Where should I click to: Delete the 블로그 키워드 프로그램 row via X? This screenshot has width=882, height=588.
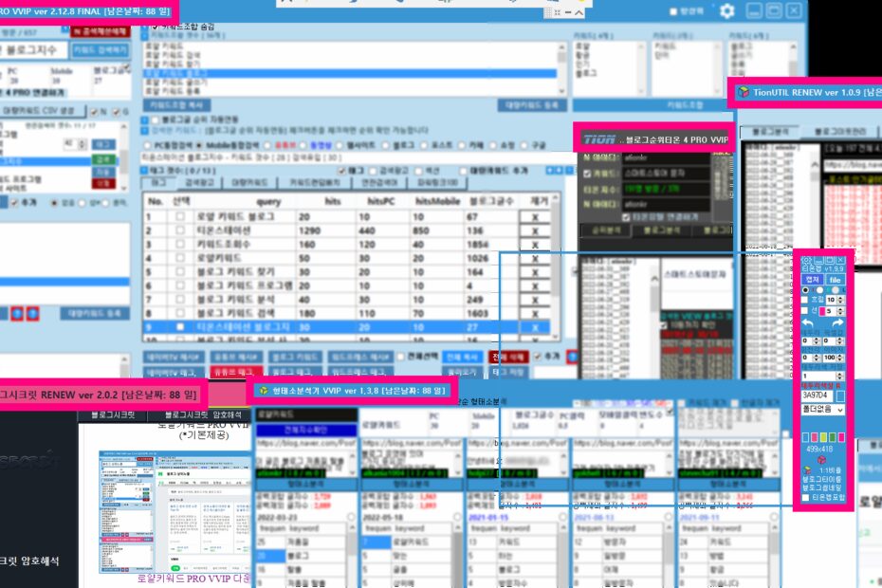click(535, 285)
